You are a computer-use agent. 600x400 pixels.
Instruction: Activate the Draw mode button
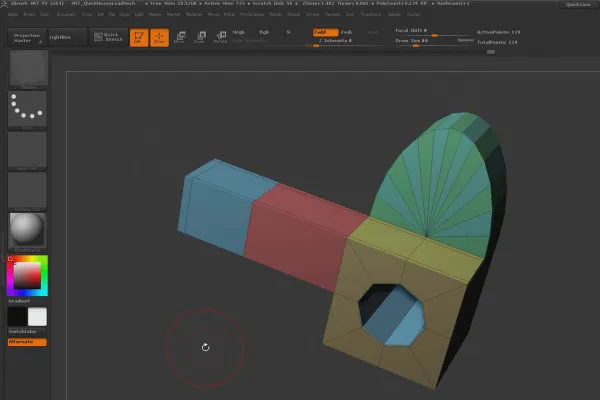pos(160,38)
